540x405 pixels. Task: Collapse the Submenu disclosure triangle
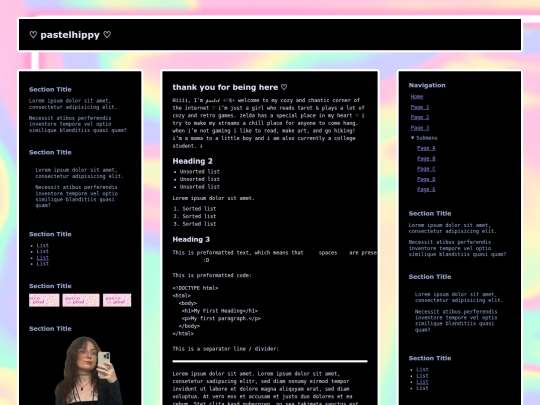point(412,138)
